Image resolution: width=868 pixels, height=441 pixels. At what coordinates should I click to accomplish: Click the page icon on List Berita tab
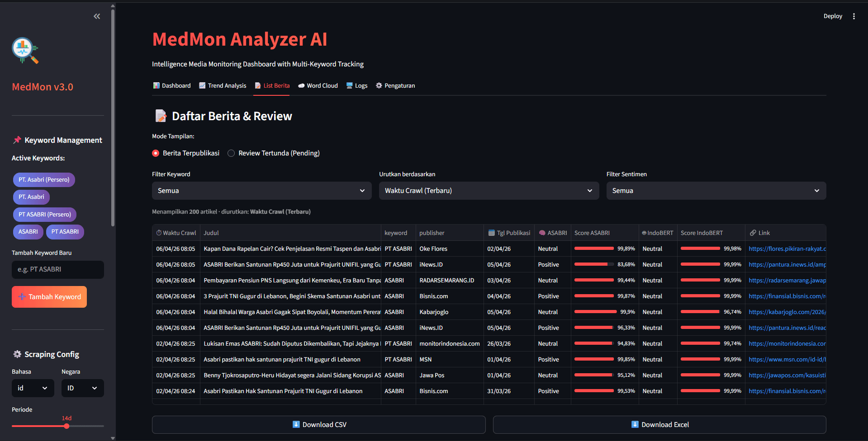(258, 85)
